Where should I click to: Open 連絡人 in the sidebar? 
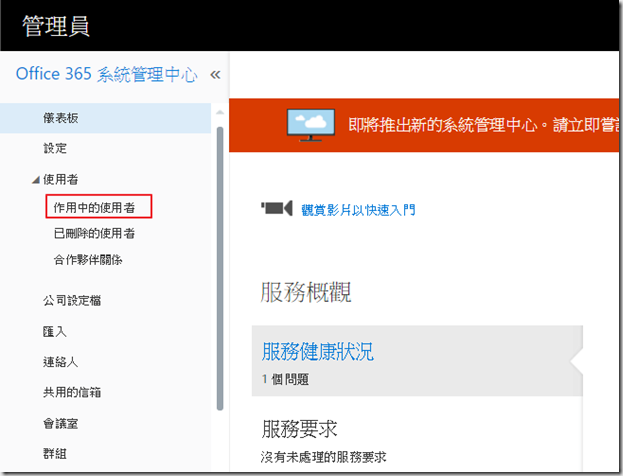(x=60, y=361)
